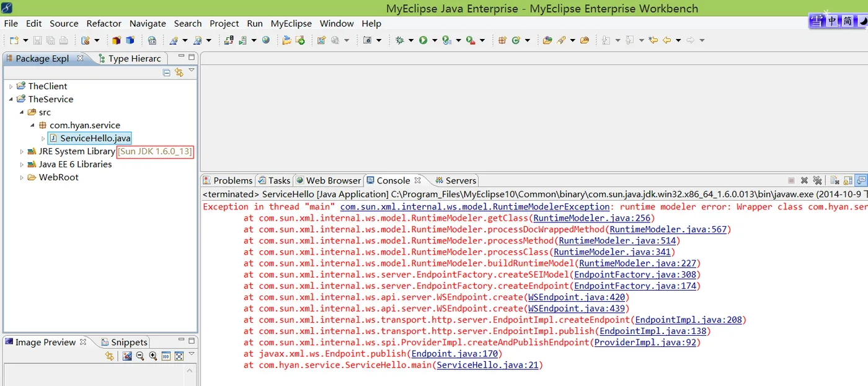Click the 中 character in IME bar

click(833, 21)
